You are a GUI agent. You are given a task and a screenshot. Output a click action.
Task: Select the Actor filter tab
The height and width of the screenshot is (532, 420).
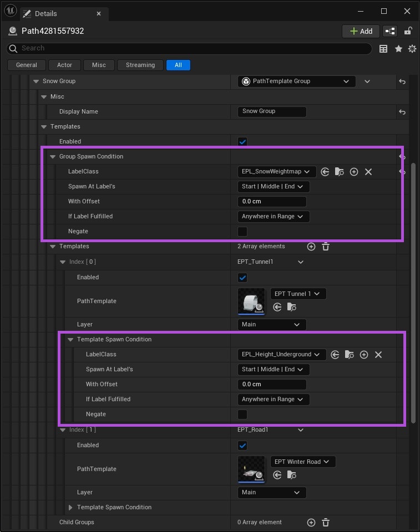(64, 65)
